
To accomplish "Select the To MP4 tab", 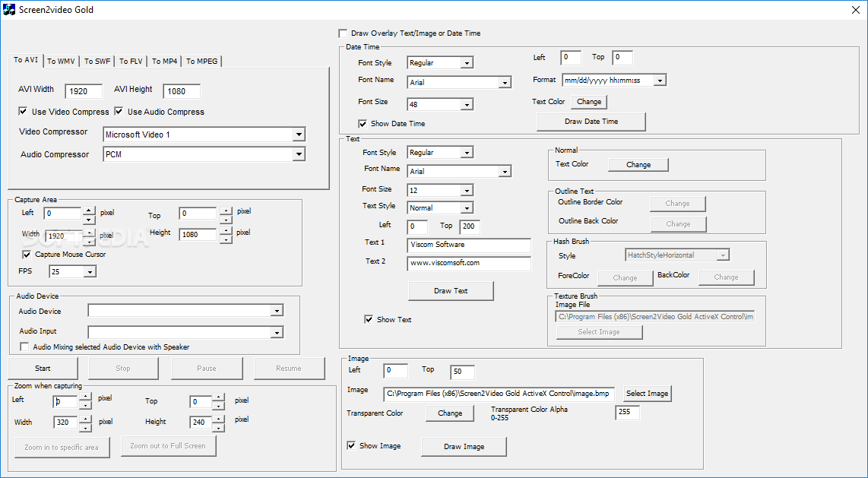I will pyautogui.click(x=164, y=62).
